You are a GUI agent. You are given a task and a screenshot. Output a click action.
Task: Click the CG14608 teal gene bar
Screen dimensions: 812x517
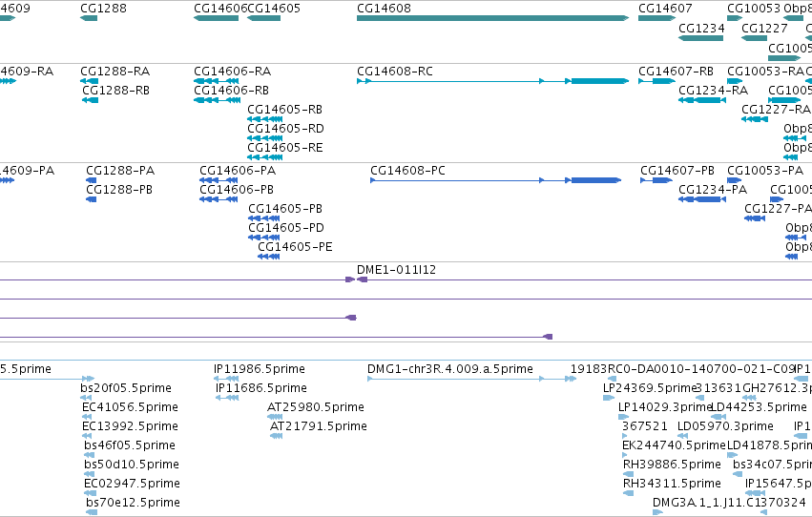click(492, 18)
